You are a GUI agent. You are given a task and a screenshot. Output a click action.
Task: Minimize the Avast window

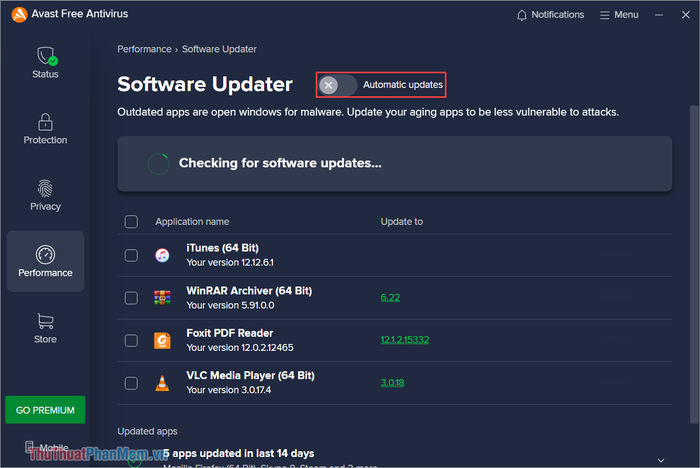(659, 15)
